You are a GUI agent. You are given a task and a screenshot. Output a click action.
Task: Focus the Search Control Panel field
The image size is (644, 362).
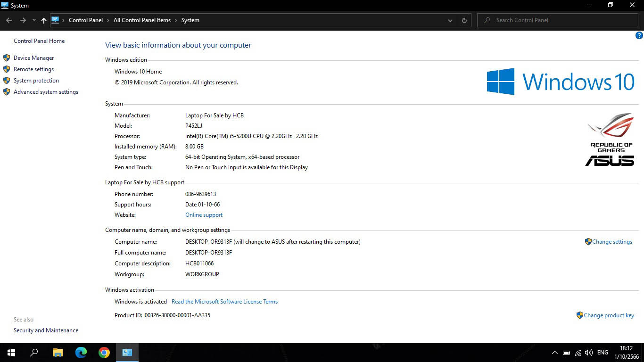coord(558,20)
